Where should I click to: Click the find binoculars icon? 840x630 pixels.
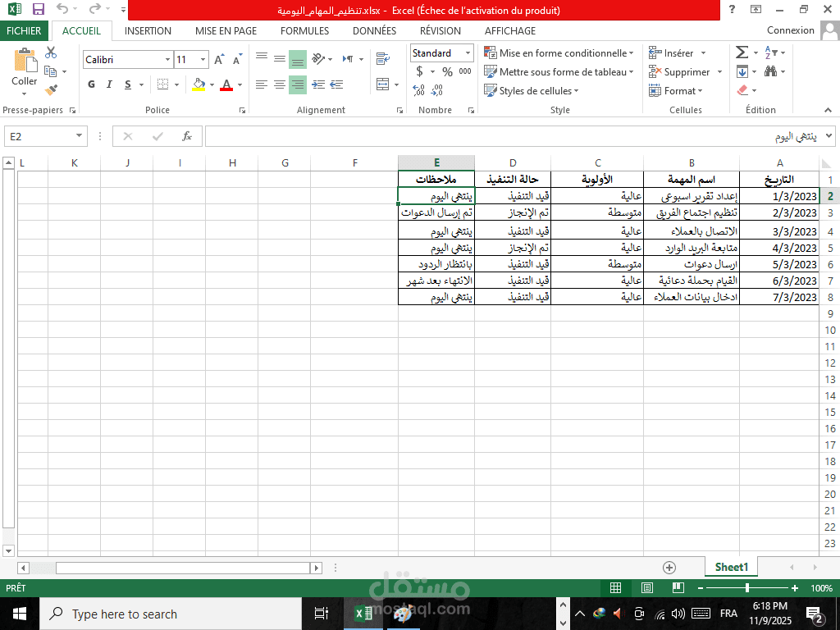(x=770, y=71)
